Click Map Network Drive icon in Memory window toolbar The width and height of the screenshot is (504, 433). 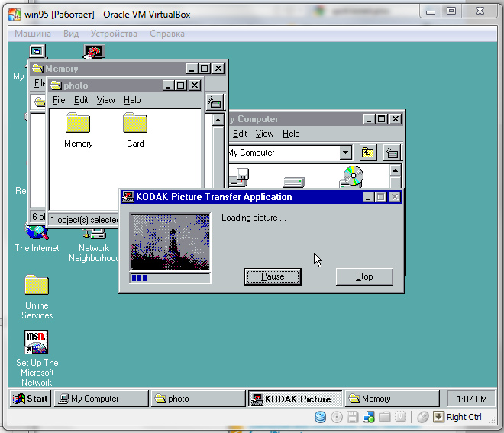215,102
